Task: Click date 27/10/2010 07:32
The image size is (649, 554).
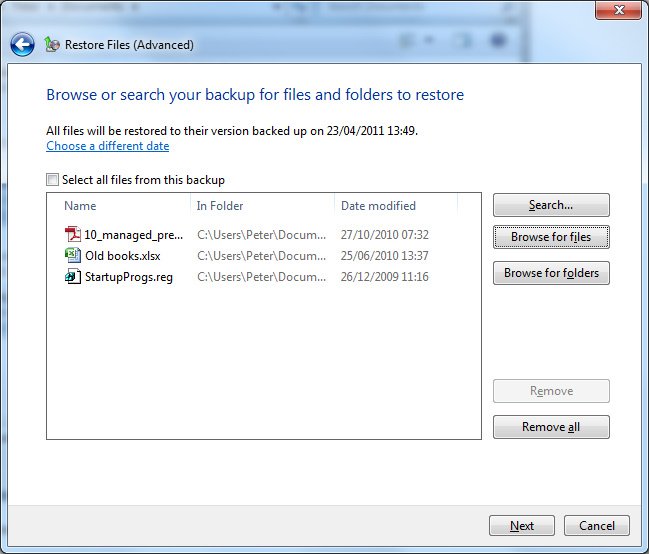Action: point(385,235)
